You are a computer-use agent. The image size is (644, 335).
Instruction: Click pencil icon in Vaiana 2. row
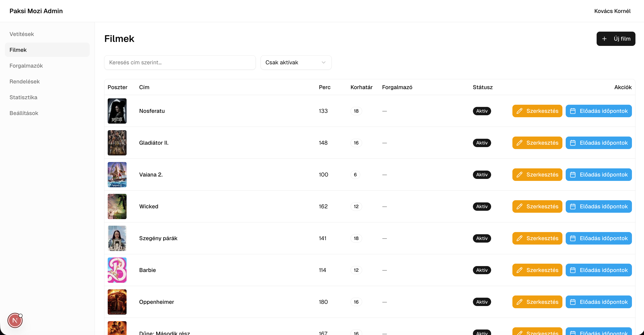click(519, 175)
